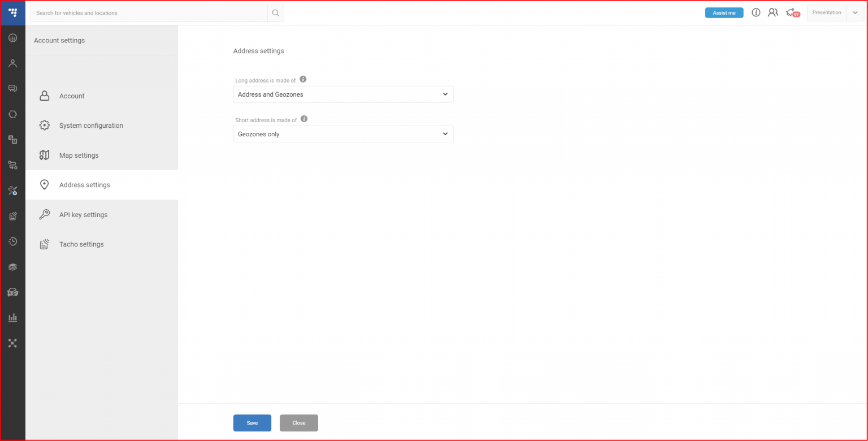Save the address settings
Viewport: 868px width, 441px height.
(252, 422)
